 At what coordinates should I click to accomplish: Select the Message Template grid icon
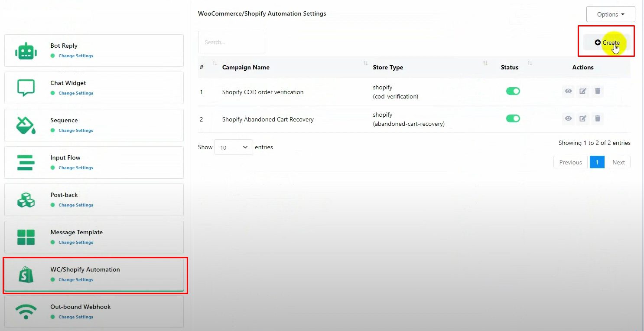point(26,237)
